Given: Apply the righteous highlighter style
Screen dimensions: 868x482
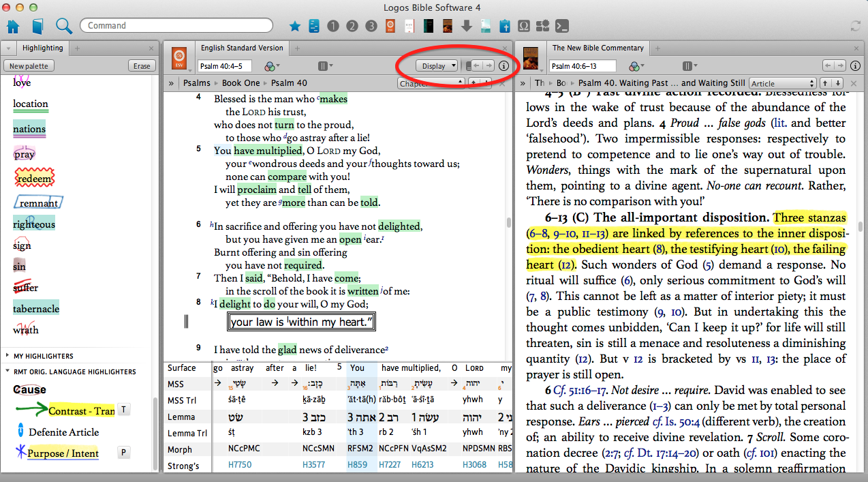Looking at the screenshot, I should tap(34, 224).
